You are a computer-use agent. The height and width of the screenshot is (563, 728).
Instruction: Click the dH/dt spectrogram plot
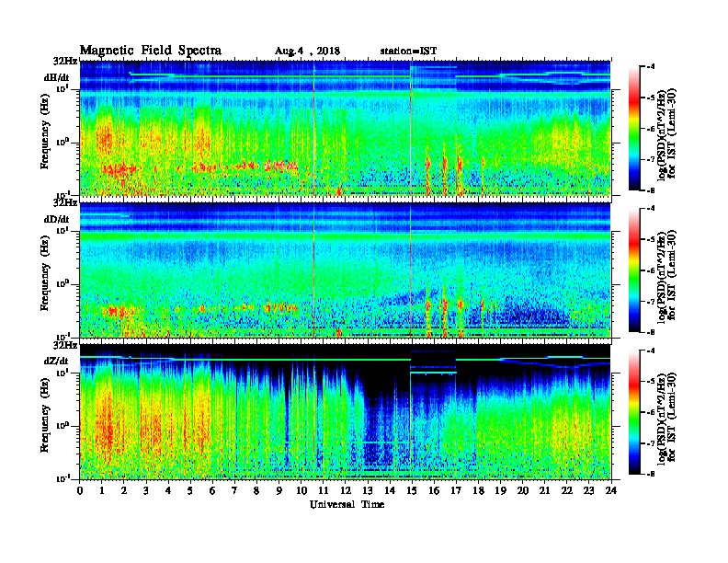pos(346,128)
